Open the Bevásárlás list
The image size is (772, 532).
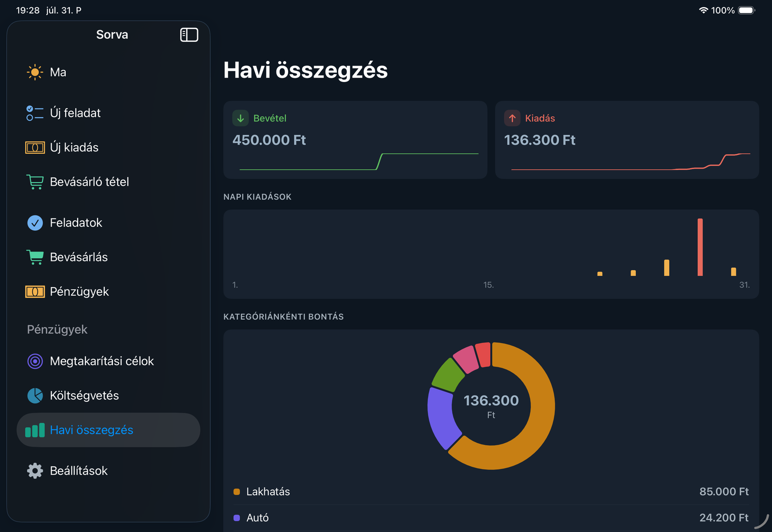[109, 257]
